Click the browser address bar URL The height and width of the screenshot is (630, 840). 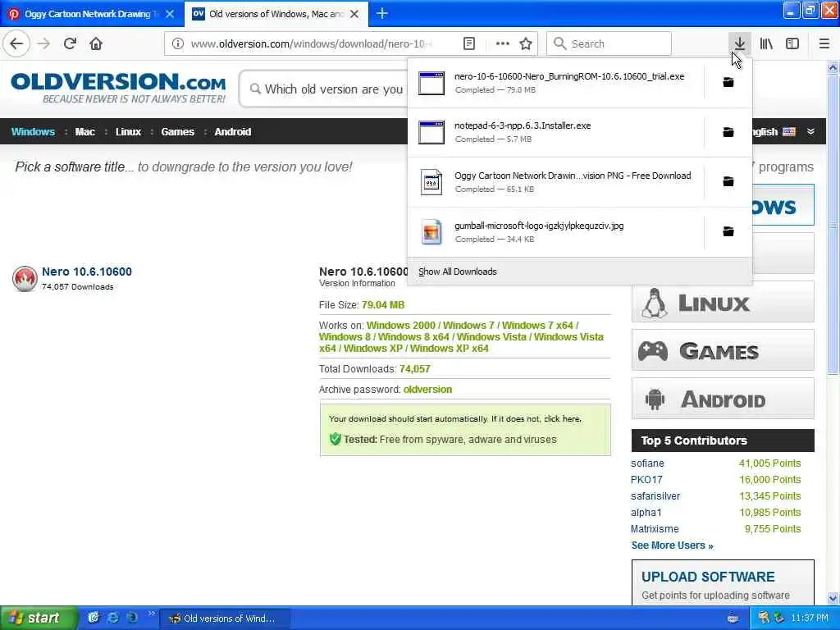[311, 44]
